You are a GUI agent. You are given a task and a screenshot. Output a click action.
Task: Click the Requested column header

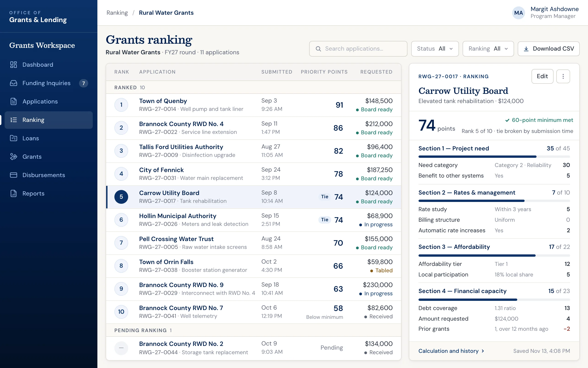tap(376, 72)
